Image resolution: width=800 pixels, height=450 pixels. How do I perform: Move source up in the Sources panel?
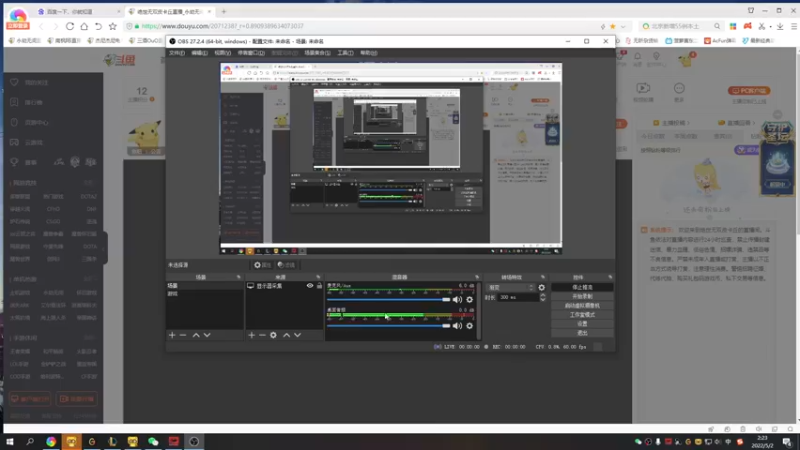point(286,335)
